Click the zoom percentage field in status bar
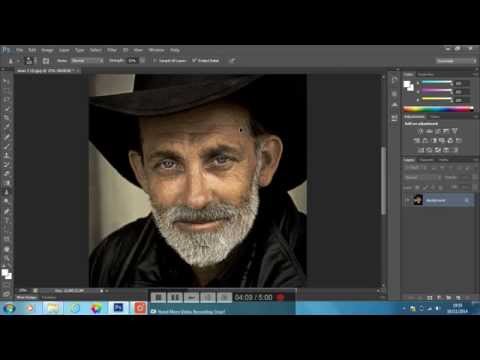 coord(23,291)
